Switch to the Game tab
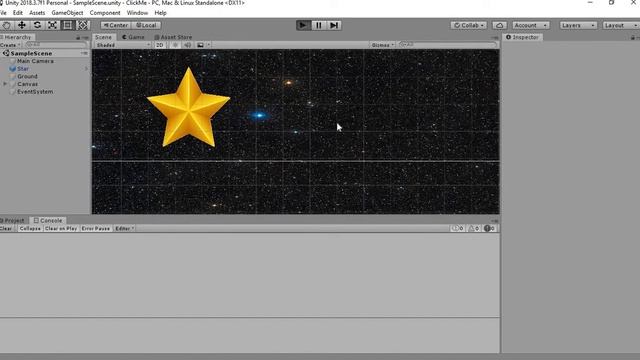 pyautogui.click(x=133, y=37)
